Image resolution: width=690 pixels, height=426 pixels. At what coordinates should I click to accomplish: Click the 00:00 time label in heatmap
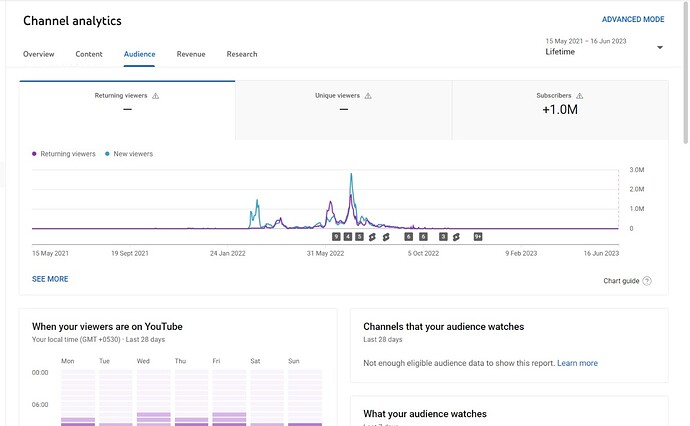point(40,372)
